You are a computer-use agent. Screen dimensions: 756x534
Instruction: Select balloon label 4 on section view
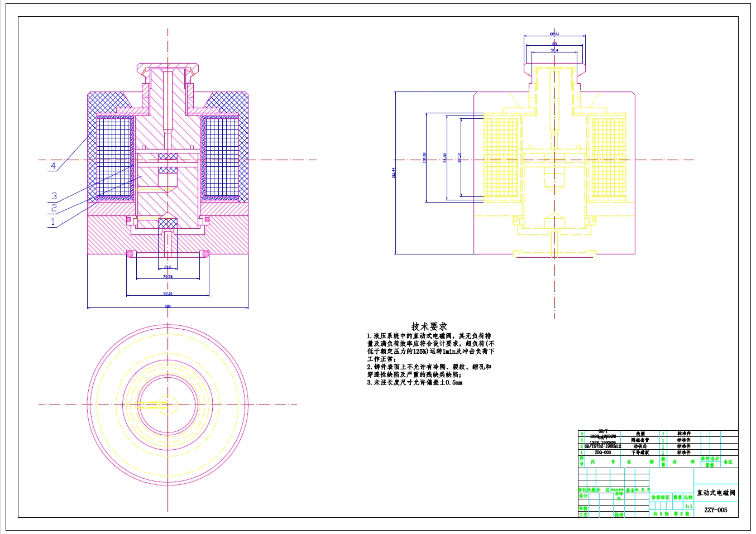[54, 166]
